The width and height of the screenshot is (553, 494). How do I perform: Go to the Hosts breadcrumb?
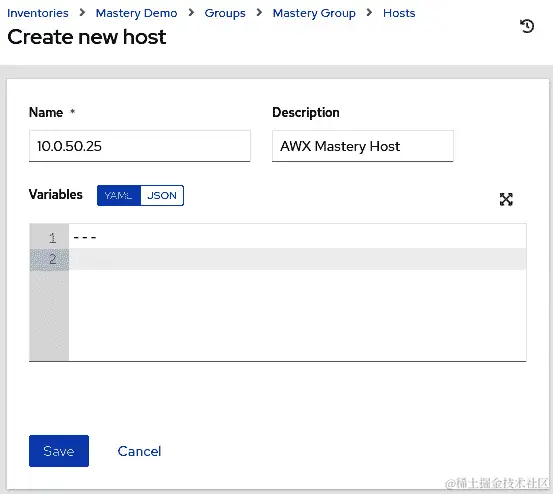pyautogui.click(x=399, y=13)
